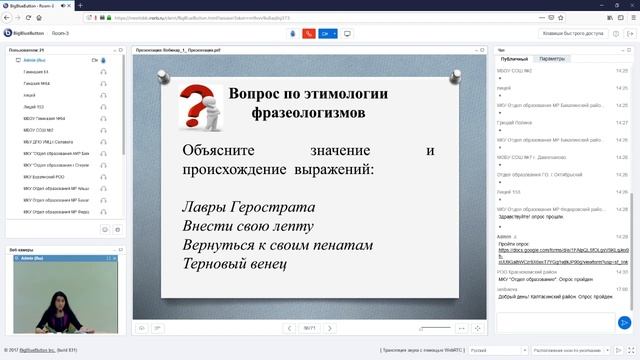Mute the microphone in the top toolbar
Viewport: 640px width, 360px height.
[x=292, y=33]
